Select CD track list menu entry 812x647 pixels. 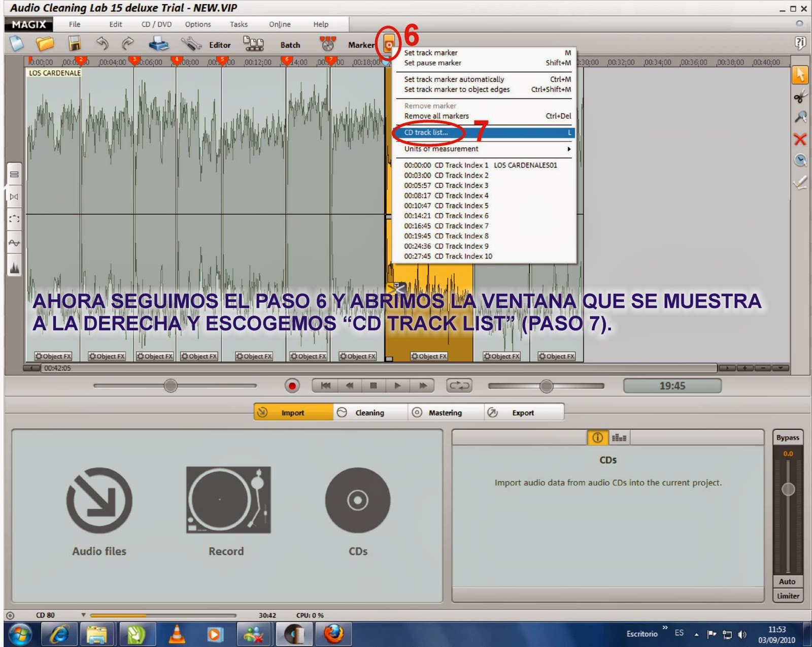pos(485,133)
